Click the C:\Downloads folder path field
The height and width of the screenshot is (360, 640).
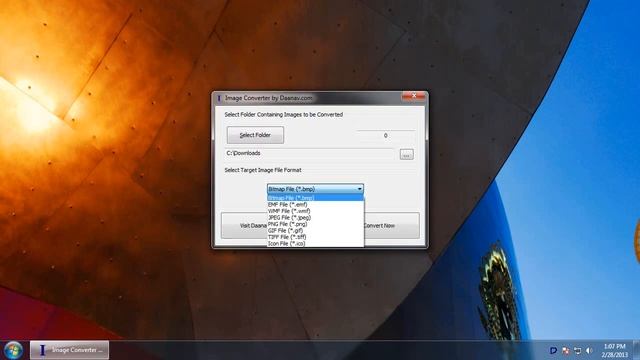[310, 153]
